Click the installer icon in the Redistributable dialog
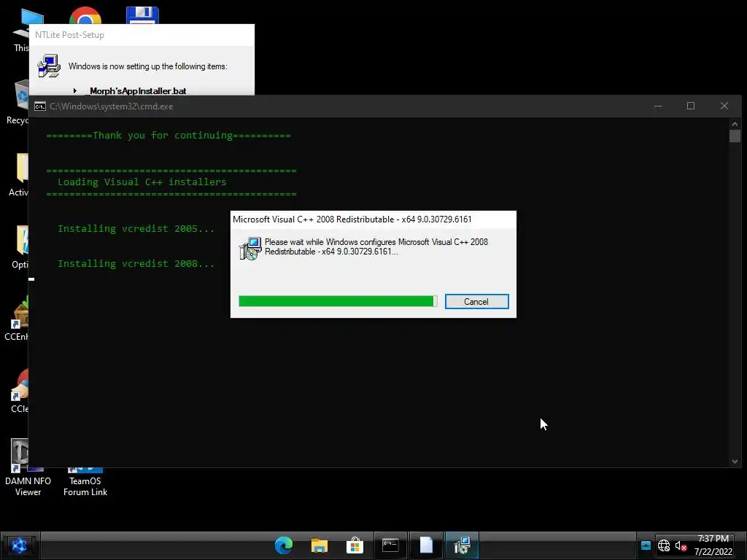 (x=250, y=249)
